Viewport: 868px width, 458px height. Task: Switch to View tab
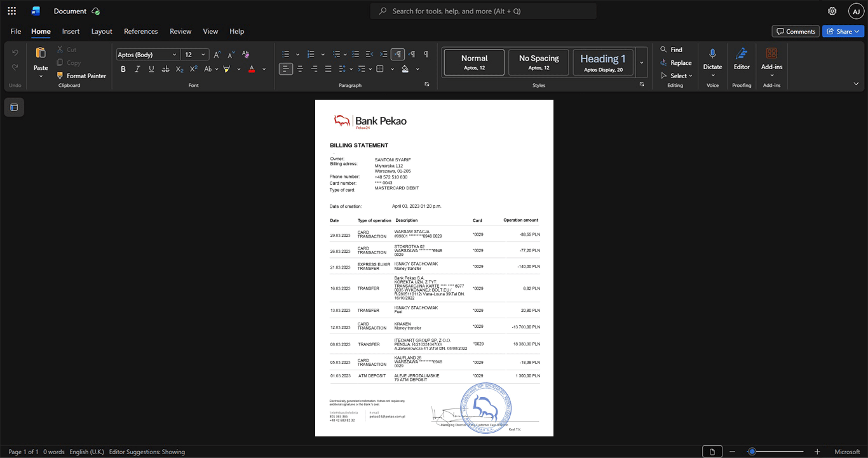pos(210,31)
